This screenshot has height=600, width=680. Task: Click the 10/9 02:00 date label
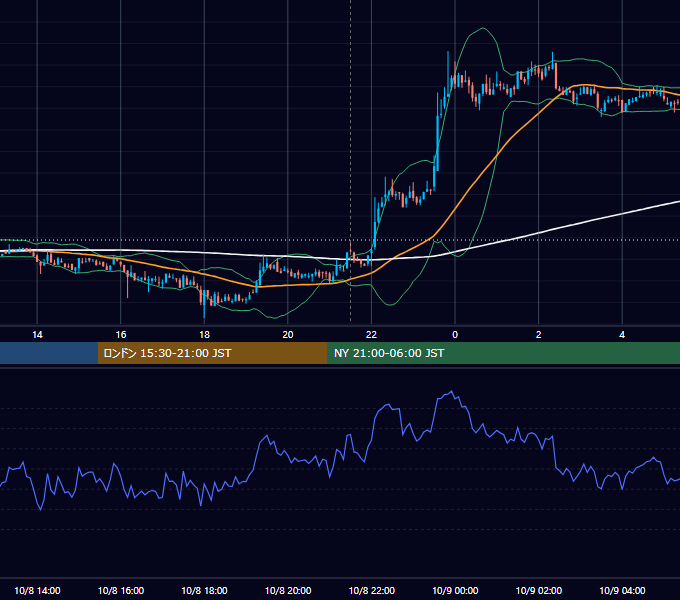pos(539,590)
